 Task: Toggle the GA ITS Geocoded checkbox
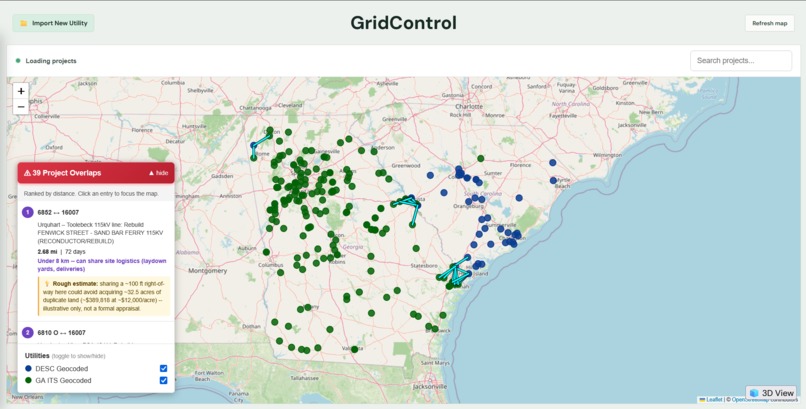point(163,380)
